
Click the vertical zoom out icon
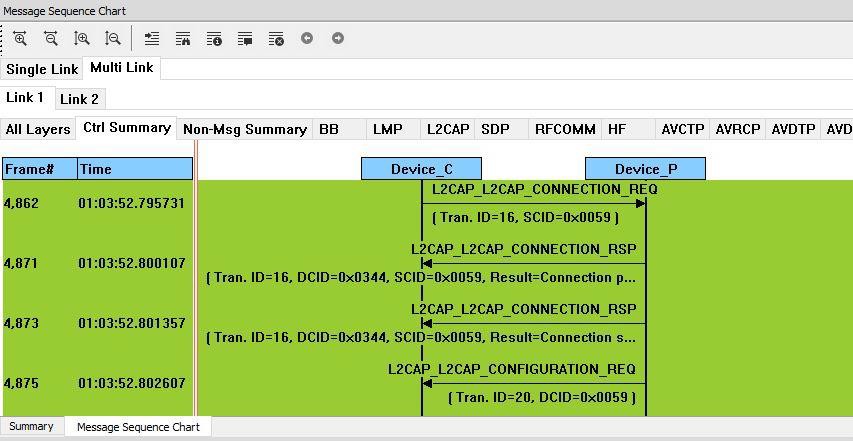(113, 39)
